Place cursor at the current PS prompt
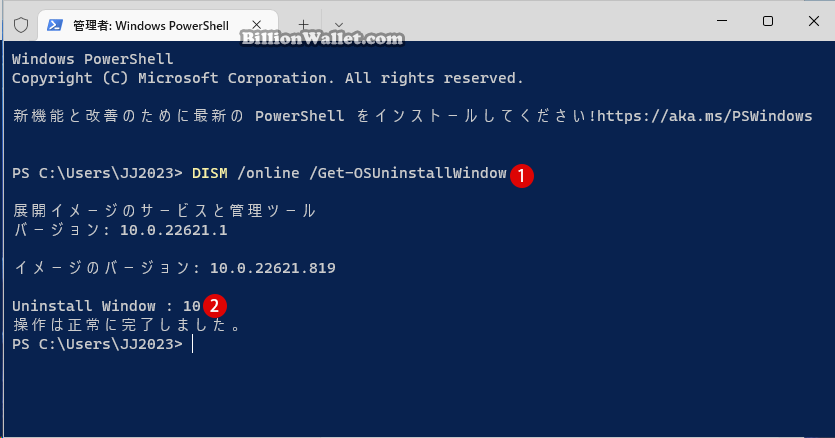The image size is (835, 438). (193, 344)
